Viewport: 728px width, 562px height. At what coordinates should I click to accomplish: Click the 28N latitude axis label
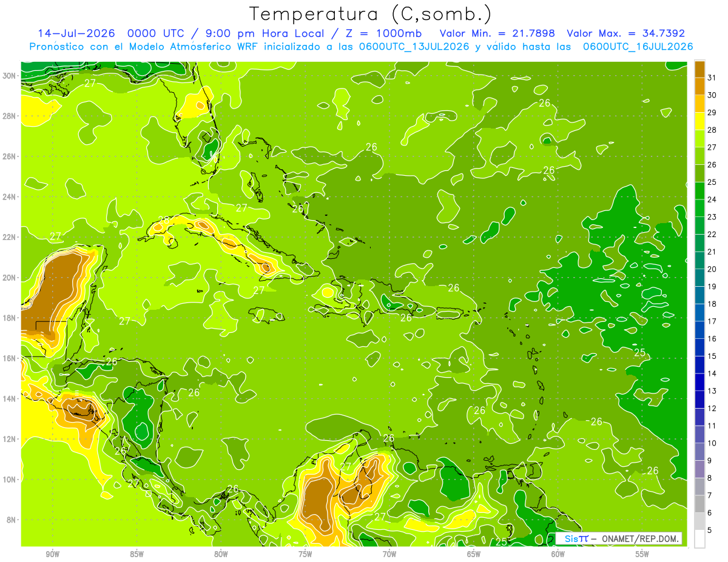pos(8,116)
